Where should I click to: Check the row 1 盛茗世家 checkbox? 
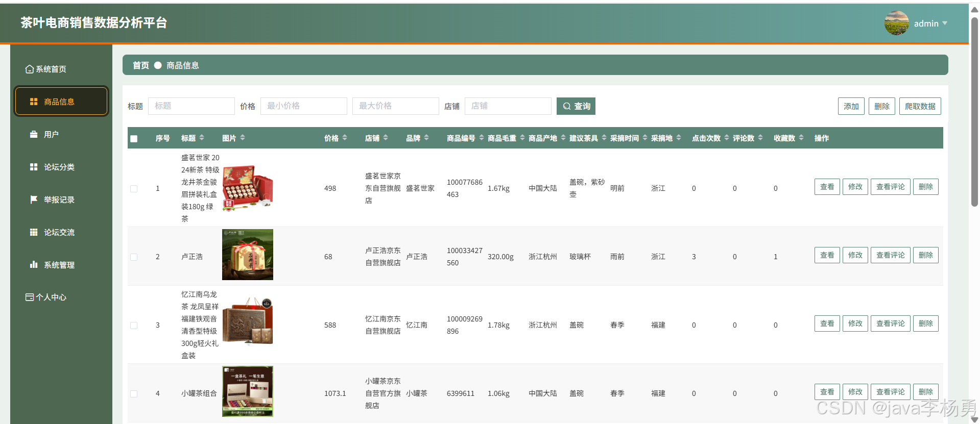pos(134,189)
